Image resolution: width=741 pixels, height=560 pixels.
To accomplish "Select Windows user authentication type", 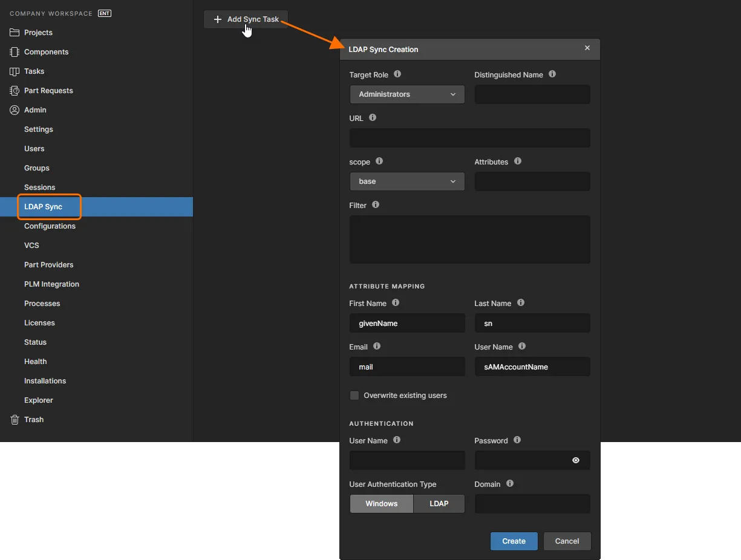I will pyautogui.click(x=382, y=504).
